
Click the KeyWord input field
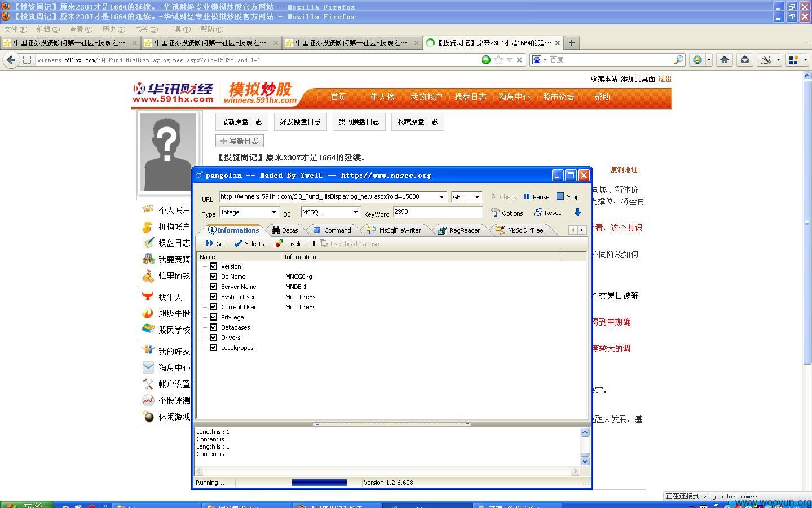tap(438, 212)
